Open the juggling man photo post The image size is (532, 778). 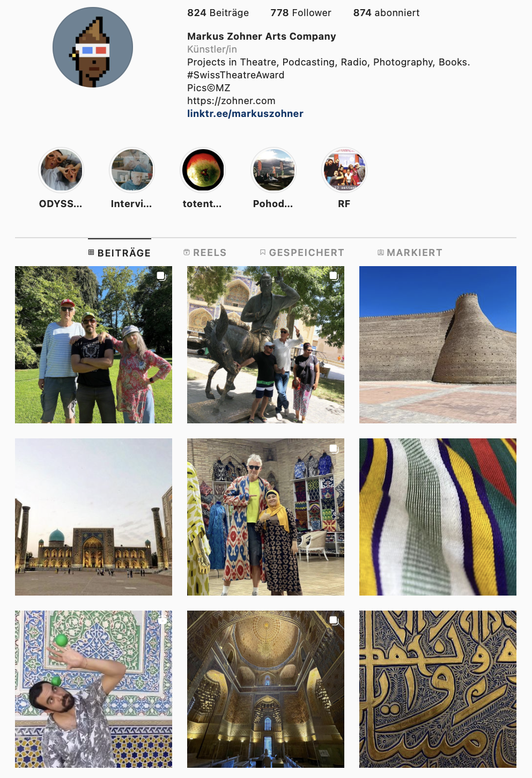[x=93, y=689]
